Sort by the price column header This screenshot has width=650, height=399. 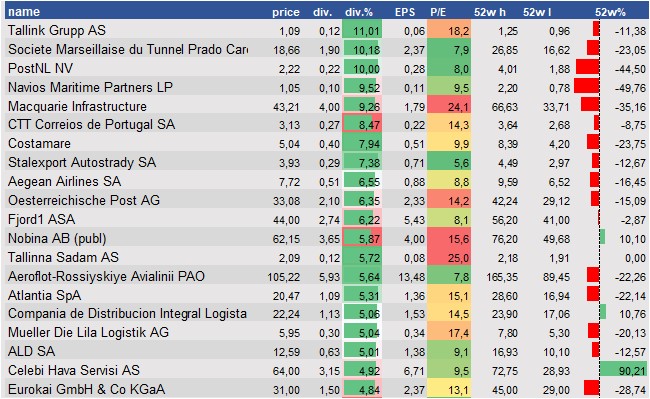click(x=286, y=12)
